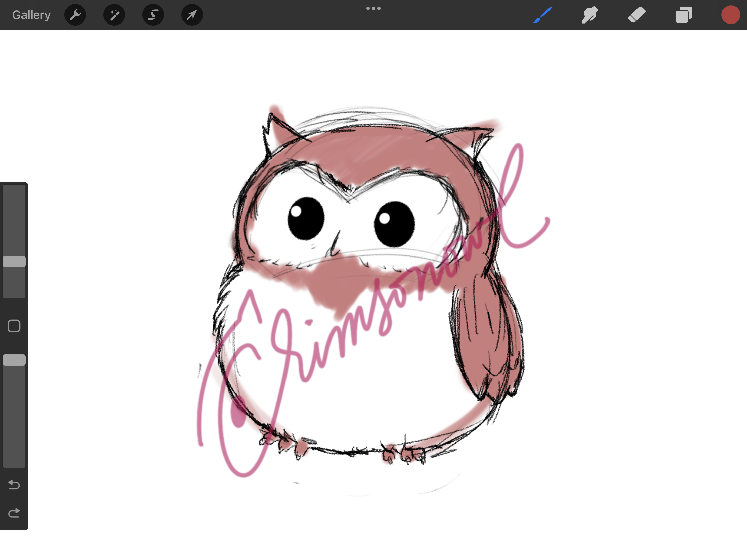Tap the square modify button in sidebar
747x560 pixels.
[x=14, y=326]
